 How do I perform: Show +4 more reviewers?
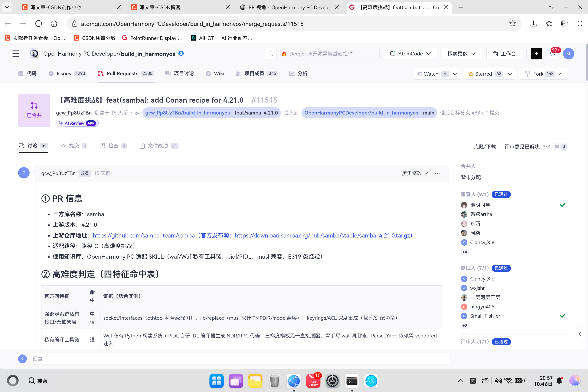pos(465,252)
